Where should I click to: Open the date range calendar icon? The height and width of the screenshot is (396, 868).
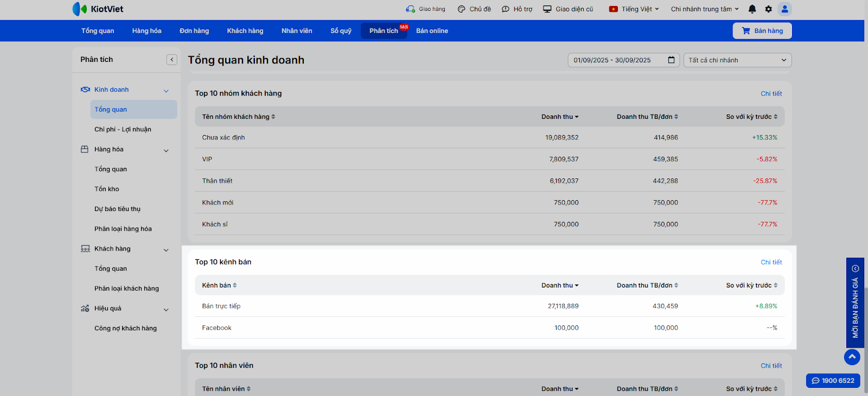[671, 60]
